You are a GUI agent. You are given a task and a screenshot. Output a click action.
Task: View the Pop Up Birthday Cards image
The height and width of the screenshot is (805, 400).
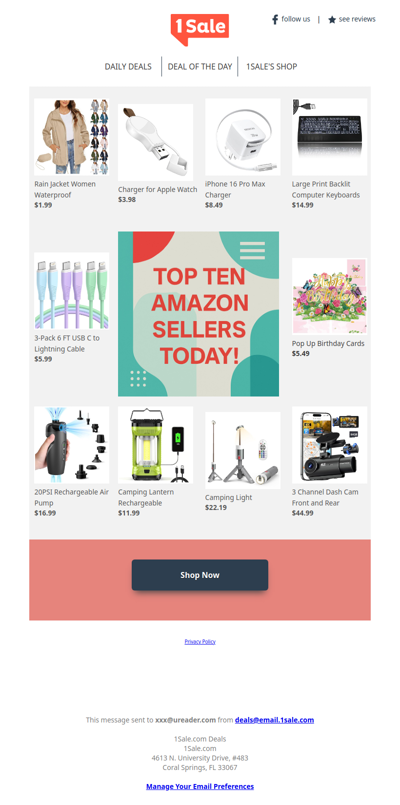point(330,296)
